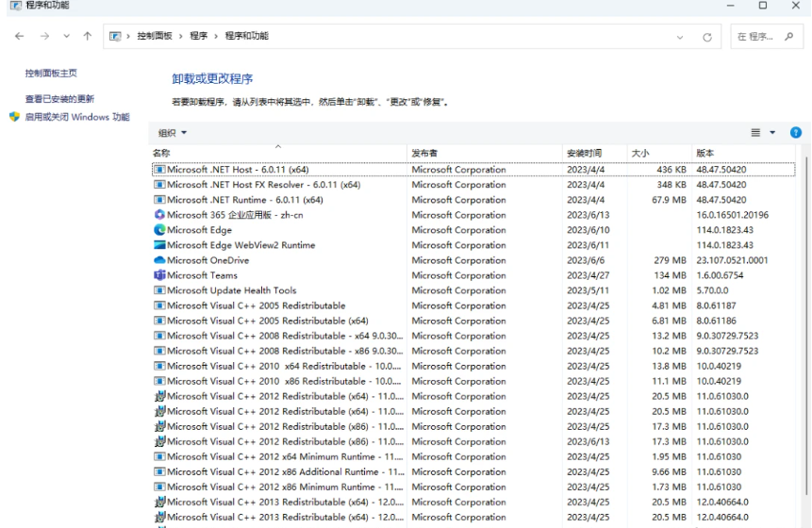Click the Microsoft 365 企业应用版 icon
The width and height of the screenshot is (812, 528).
pos(159,214)
